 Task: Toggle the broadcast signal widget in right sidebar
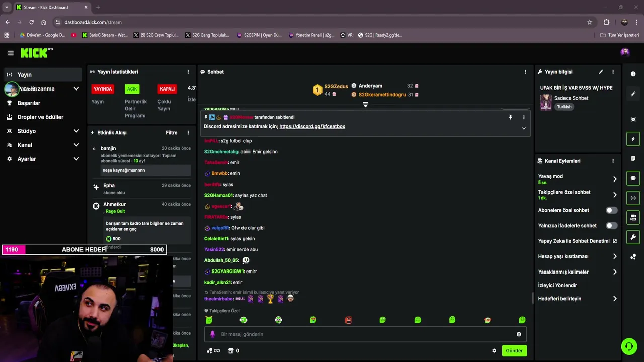pyautogui.click(x=633, y=198)
